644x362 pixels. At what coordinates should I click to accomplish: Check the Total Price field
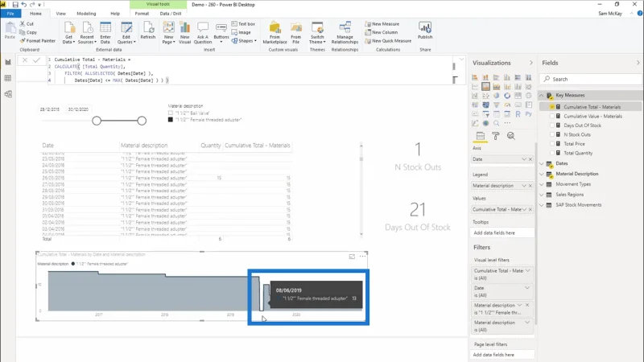click(552, 144)
